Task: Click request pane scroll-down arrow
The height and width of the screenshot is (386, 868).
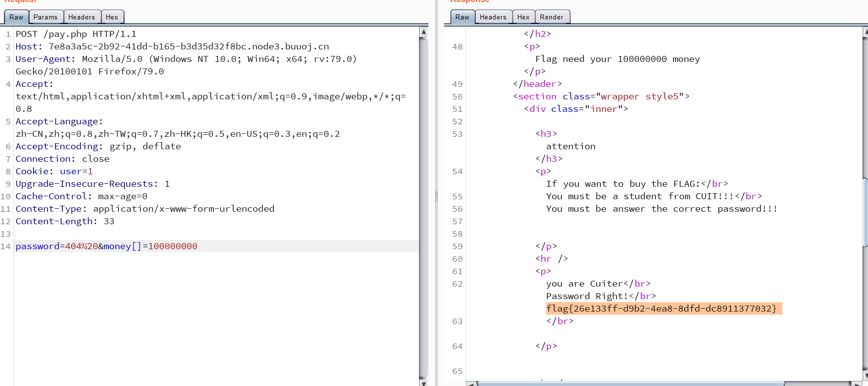Action: pos(423,383)
